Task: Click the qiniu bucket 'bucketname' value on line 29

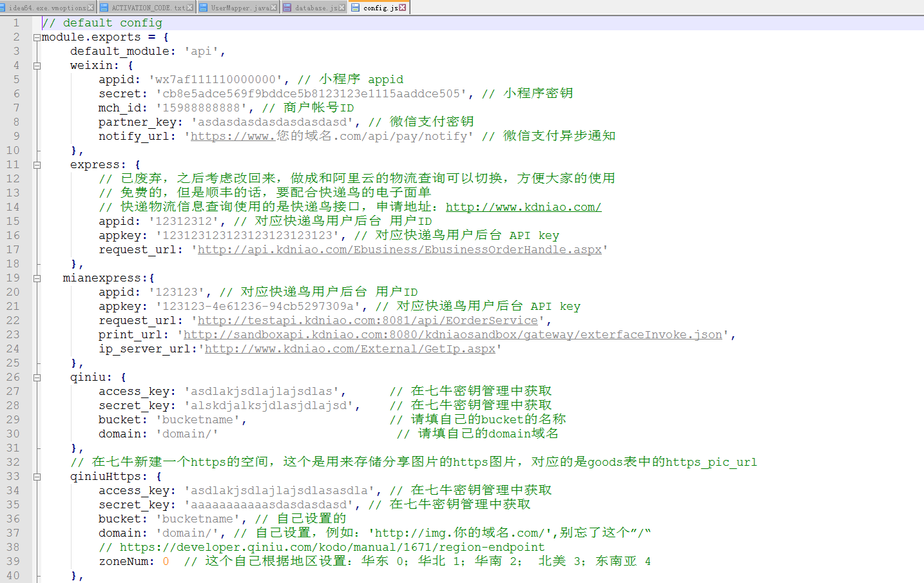Action: click(198, 419)
